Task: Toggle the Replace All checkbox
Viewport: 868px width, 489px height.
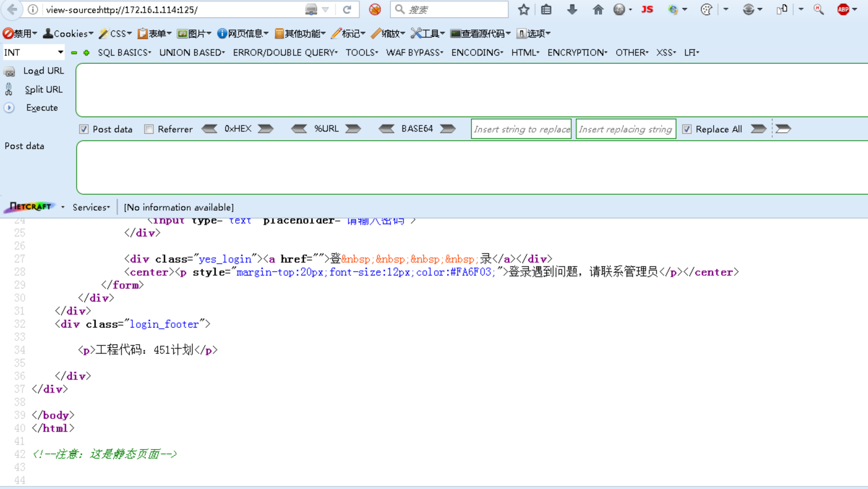Action: (x=687, y=129)
